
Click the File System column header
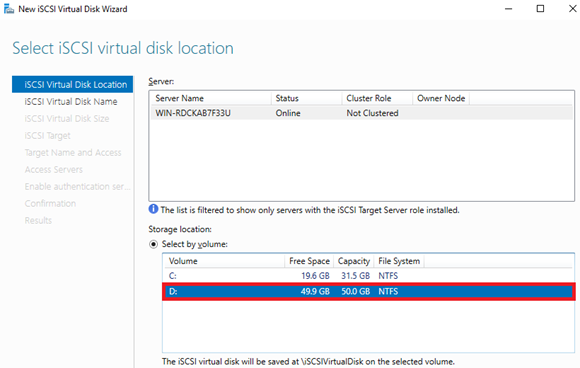pos(399,261)
